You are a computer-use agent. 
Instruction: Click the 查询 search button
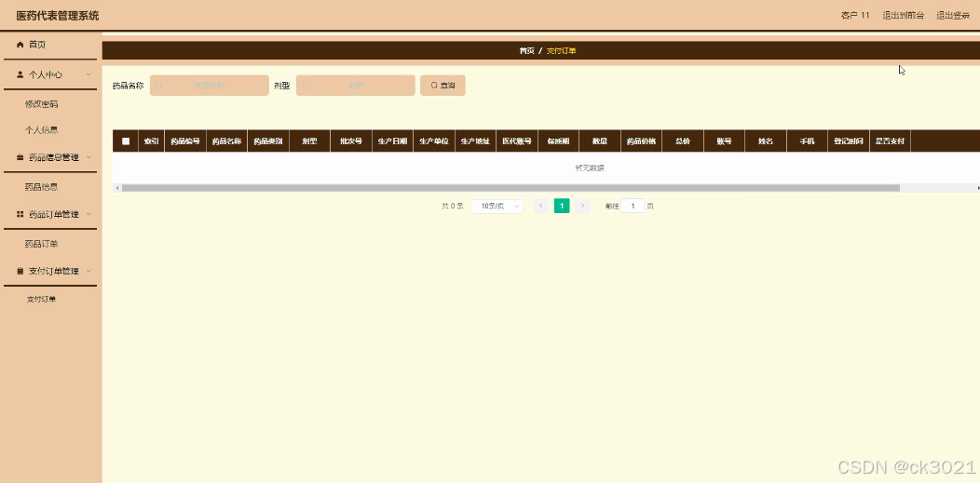(x=442, y=86)
